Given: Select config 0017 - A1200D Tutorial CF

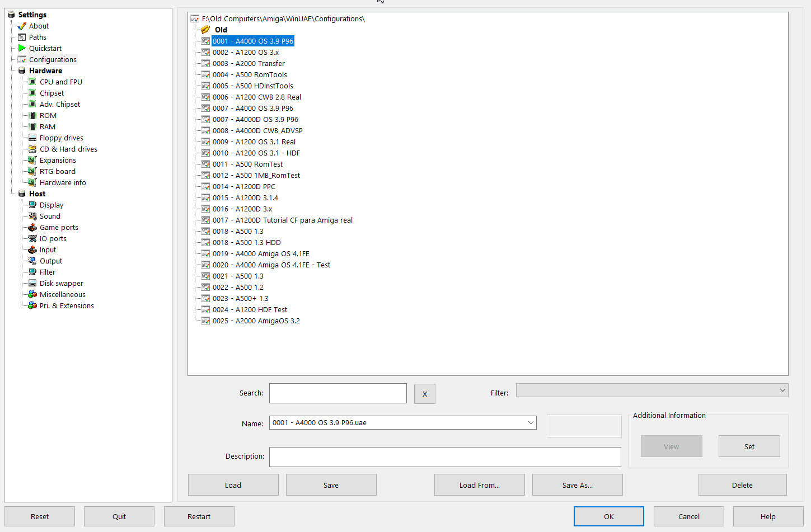Looking at the screenshot, I should 283,220.
